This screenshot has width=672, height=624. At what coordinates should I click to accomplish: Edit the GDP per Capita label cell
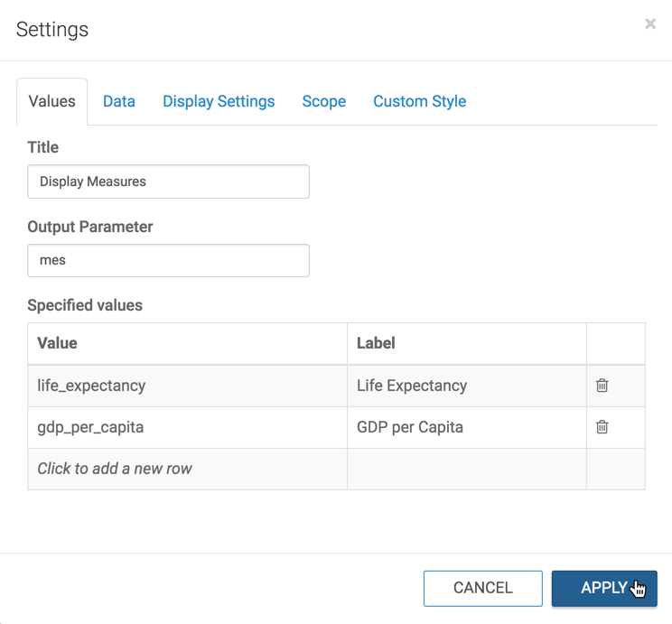tap(466, 427)
